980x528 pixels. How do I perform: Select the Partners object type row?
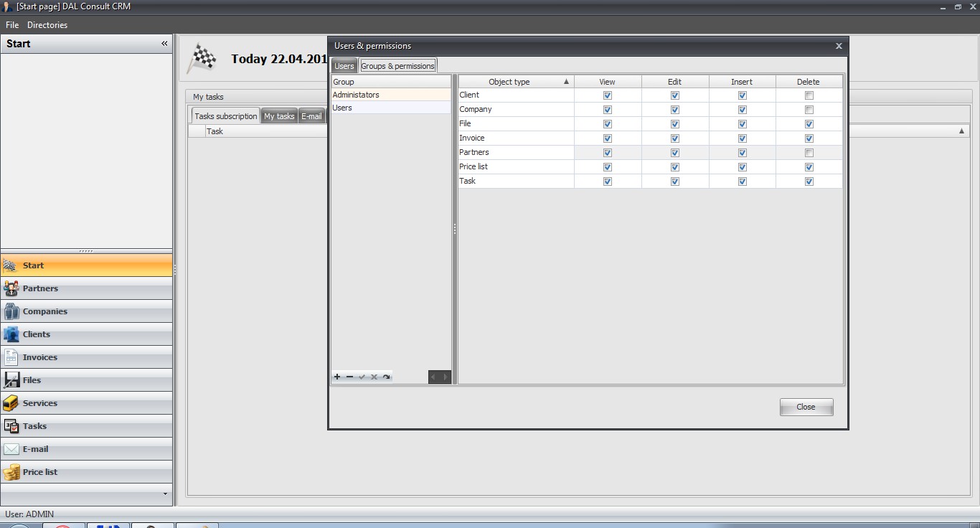point(517,153)
